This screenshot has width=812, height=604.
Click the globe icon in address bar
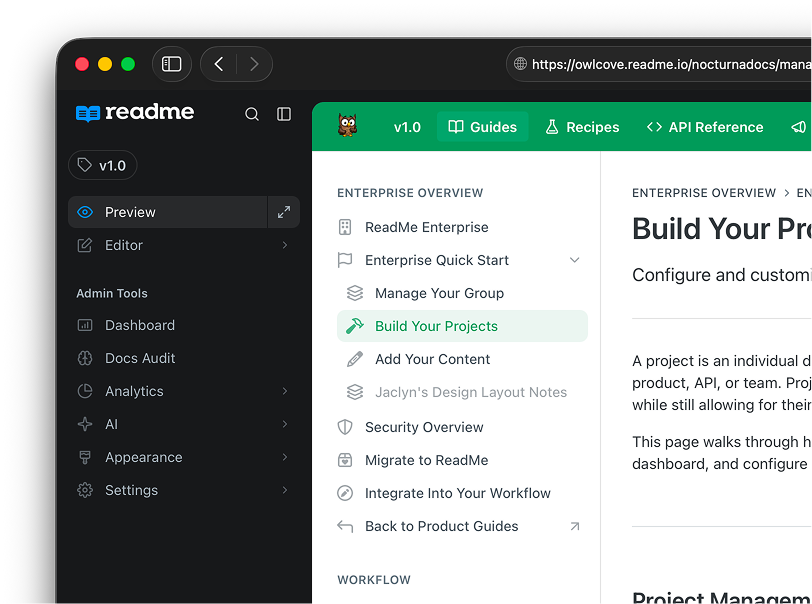coord(520,64)
